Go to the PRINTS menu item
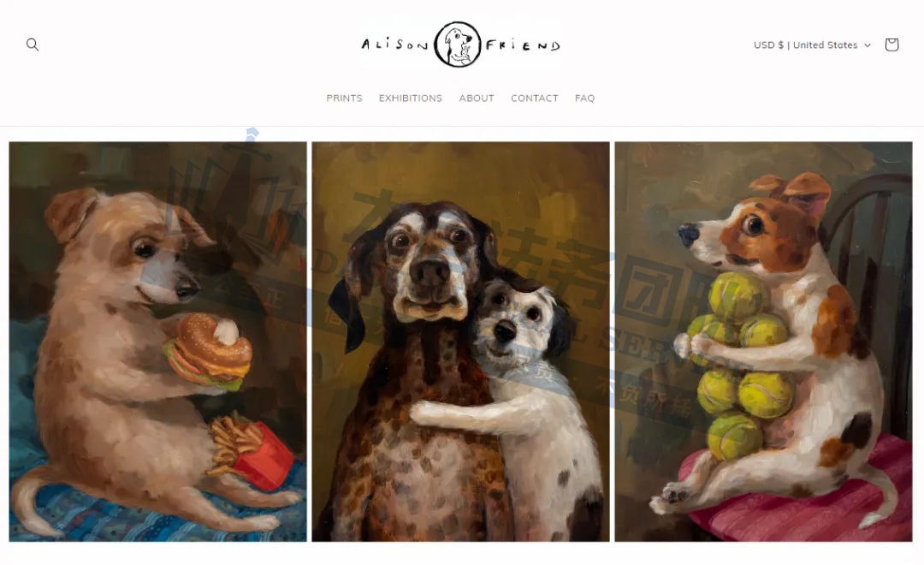Screen dimensions: 924x565 tap(344, 98)
